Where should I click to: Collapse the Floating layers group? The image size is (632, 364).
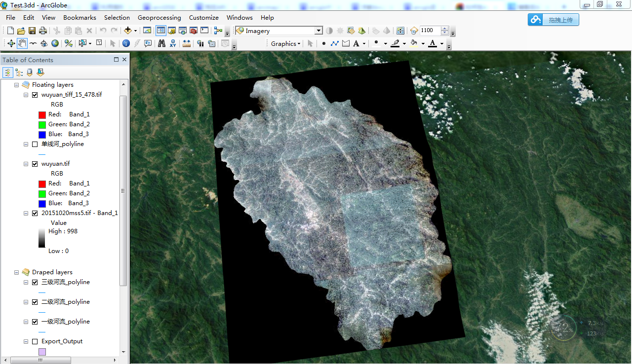click(16, 85)
